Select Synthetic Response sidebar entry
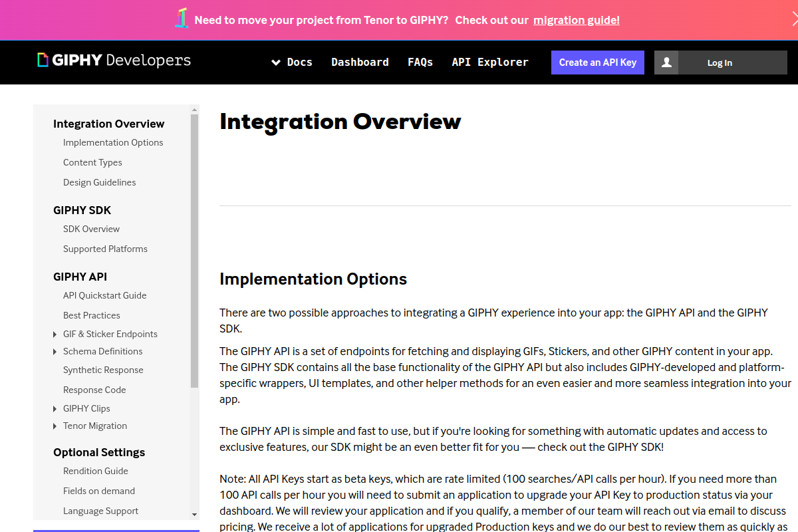The image size is (798, 532). point(103,370)
